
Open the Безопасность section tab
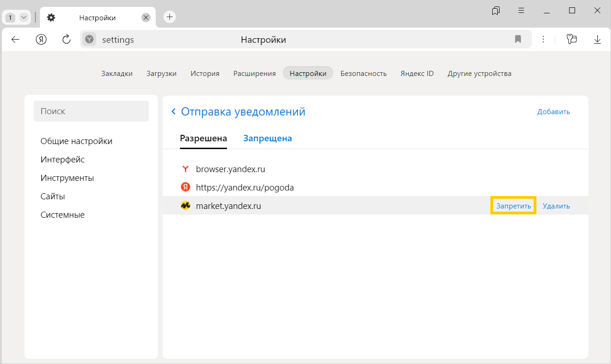tap(363, 74)
